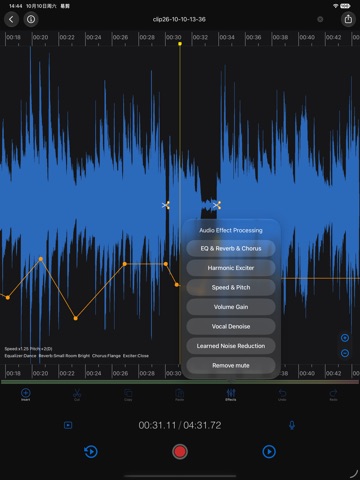The image size is (360, 480).
Task: Tap the Redo arrow
Action: click(x=334, y=394)
